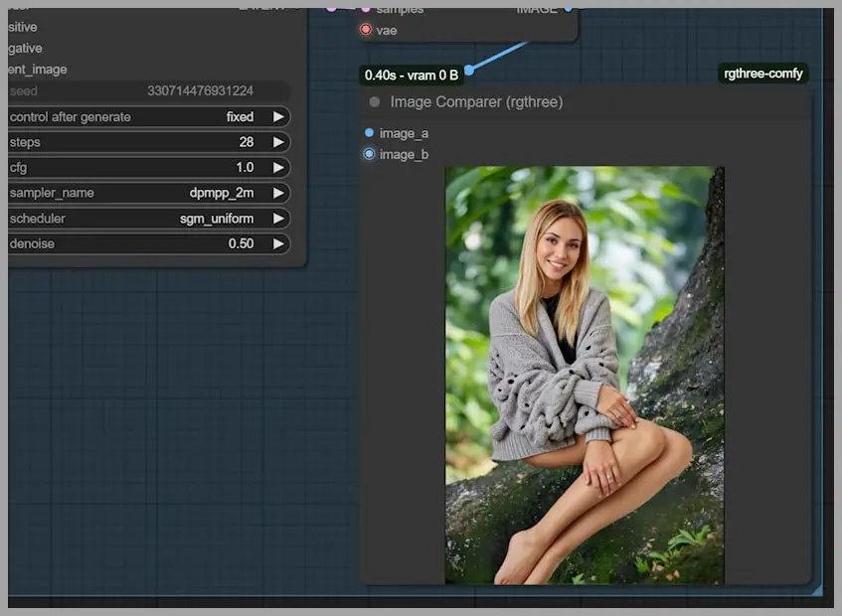This screenshot has width=842, height=616.
Task: Click the compared output image preview
Action: [x=585, y=376]
